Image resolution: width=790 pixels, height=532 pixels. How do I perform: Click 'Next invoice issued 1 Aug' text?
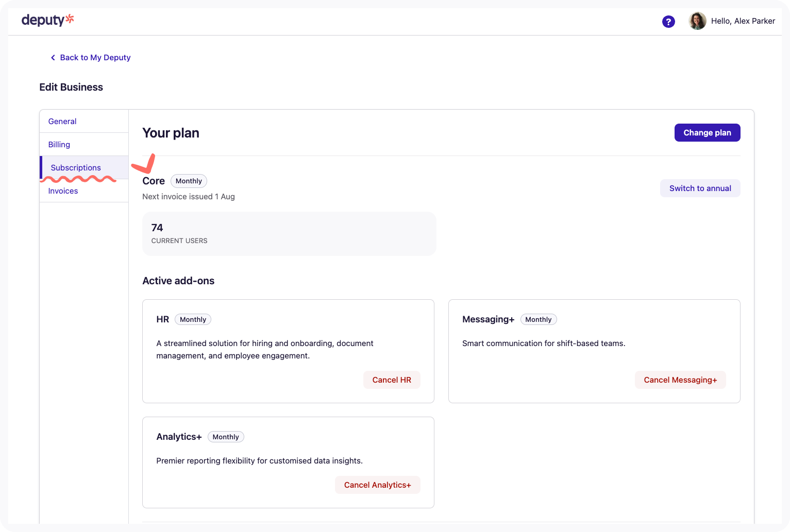189,196
